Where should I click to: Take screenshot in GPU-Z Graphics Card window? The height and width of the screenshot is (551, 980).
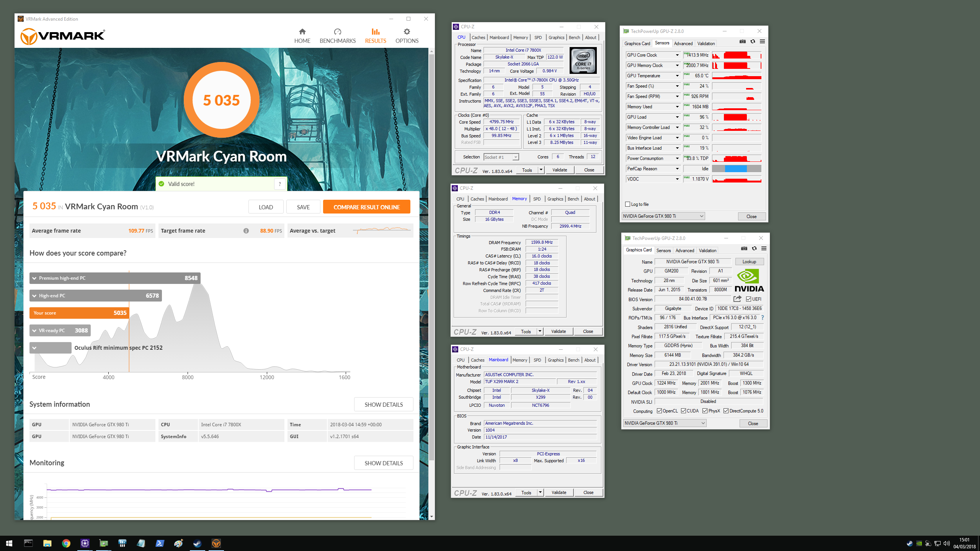(x=744, y=248)
